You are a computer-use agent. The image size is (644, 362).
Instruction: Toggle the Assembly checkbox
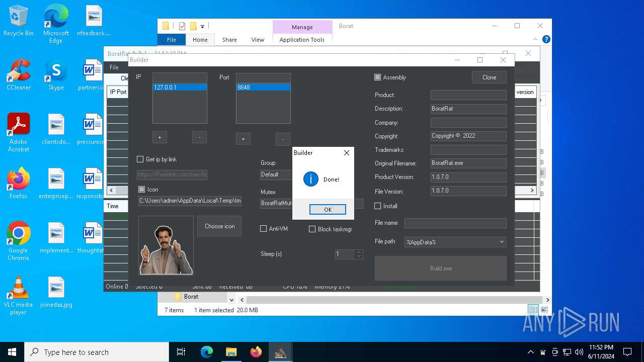coord(377,77)
